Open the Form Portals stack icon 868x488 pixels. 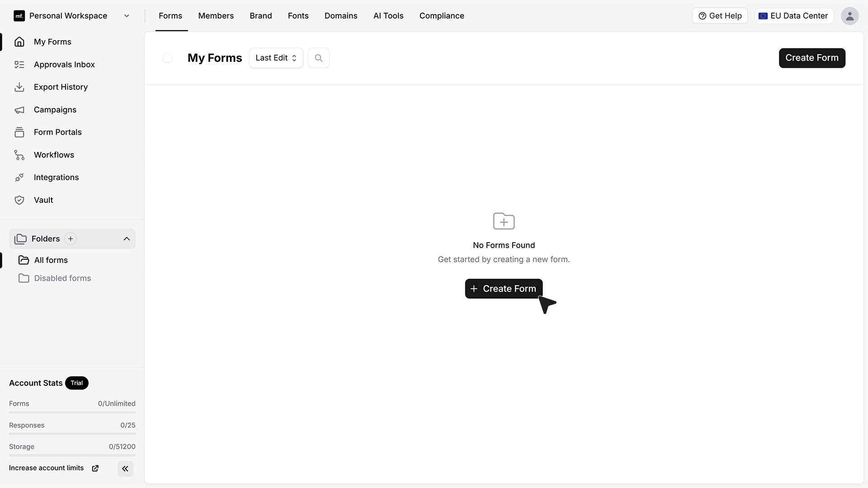(x=19, y=132)
